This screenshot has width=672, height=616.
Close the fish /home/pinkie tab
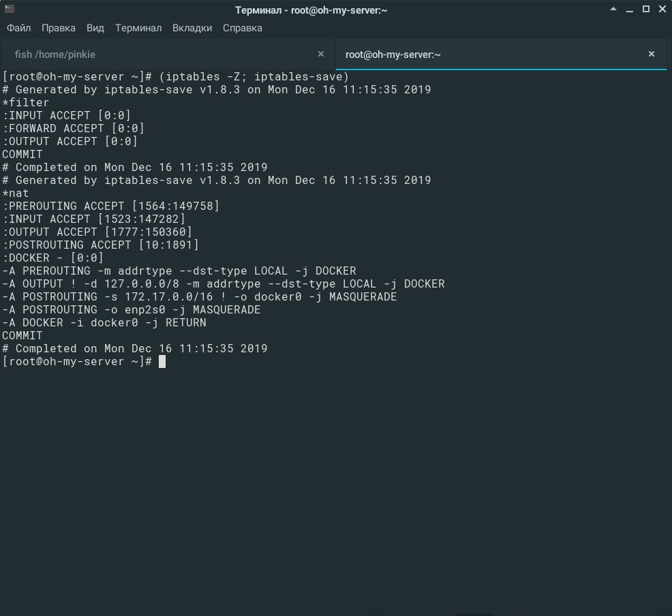[320, 54]
